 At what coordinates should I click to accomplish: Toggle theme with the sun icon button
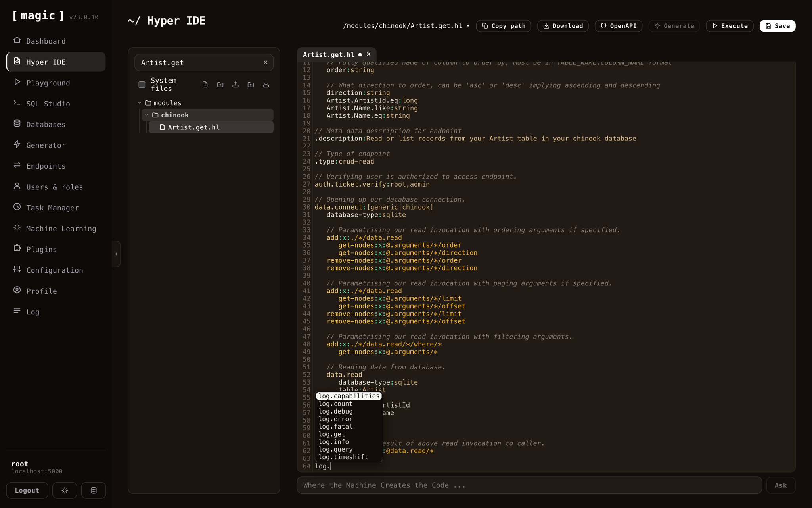65,491
